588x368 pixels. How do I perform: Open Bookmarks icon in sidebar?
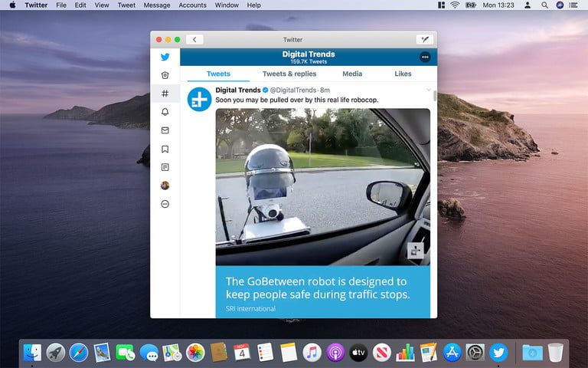(x=165, y=149)
